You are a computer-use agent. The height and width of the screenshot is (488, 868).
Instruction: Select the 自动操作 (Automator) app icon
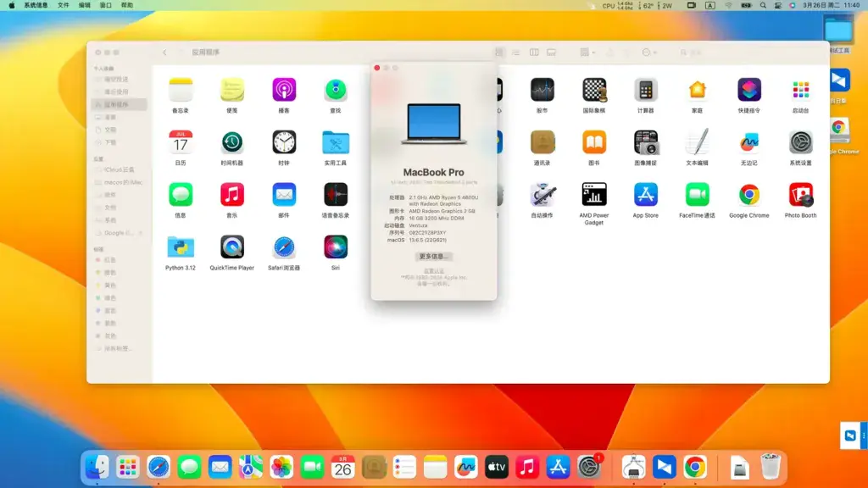[x=542, y=195]
